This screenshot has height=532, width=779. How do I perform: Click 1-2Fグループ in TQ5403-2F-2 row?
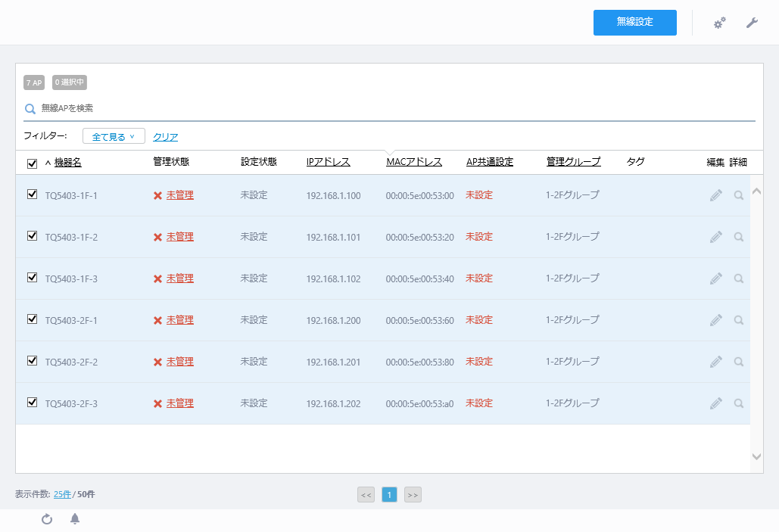coord(572,362)
